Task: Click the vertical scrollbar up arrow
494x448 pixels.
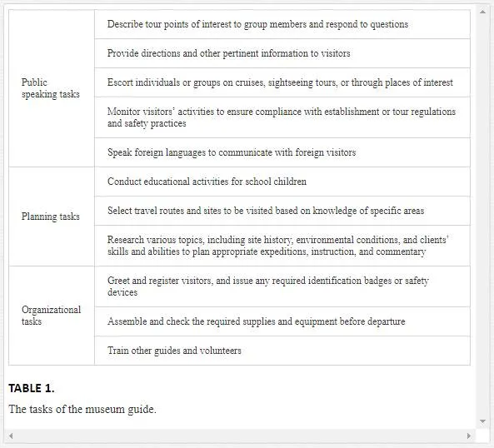Action: point(482,12)
